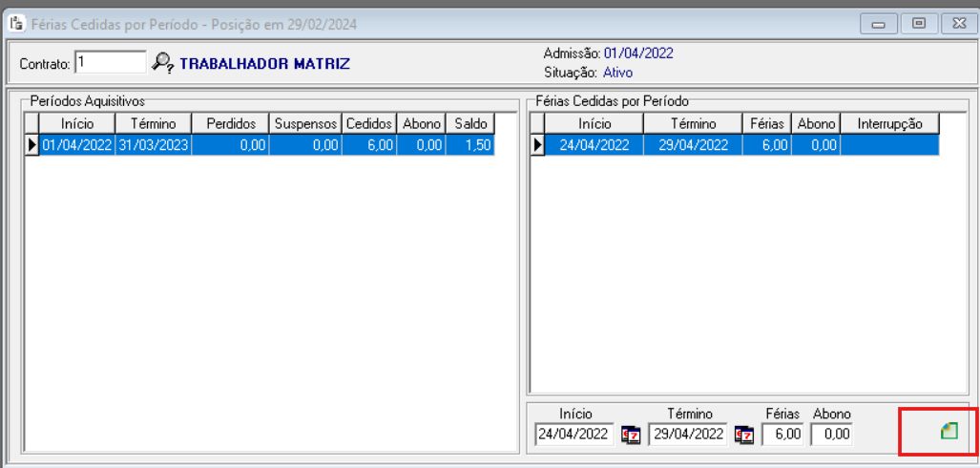The height and width of the screenshot is (468, 980).
Task: Click the green document icon at bottom right
Action: click(x=949, y=432)
